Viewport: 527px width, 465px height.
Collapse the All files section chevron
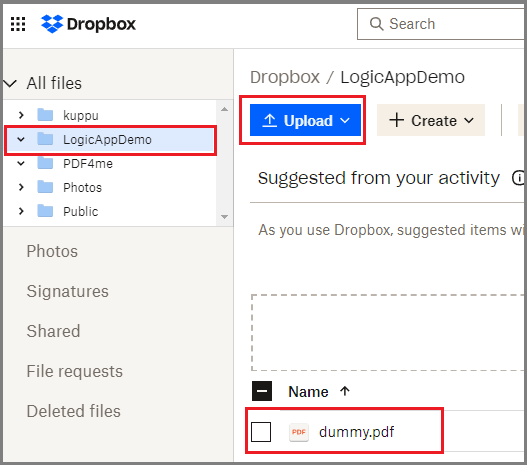(10, 83)
